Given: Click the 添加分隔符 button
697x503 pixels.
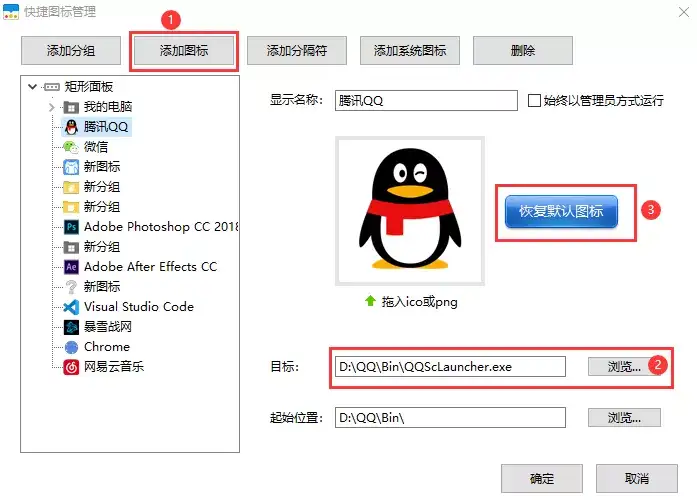Looking at the screenshot, I should click(297, 51).
